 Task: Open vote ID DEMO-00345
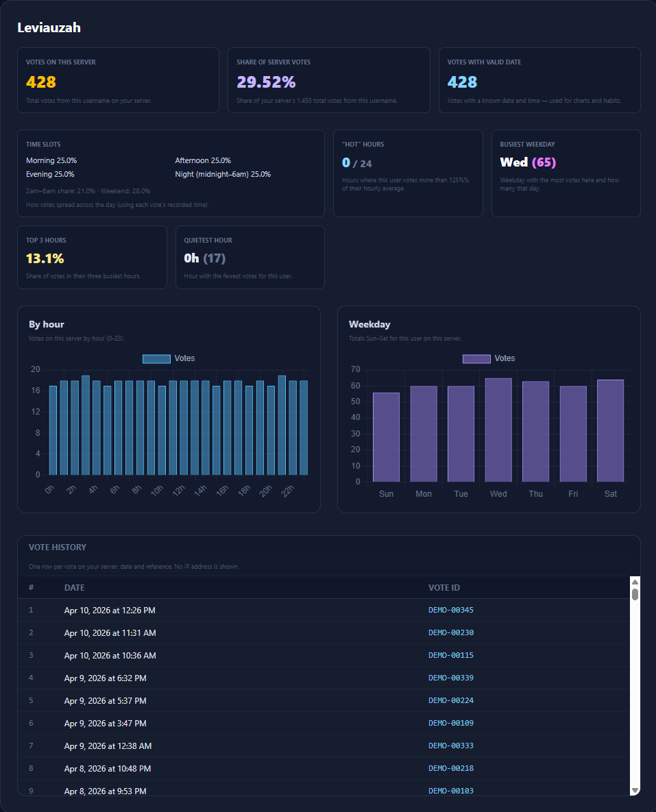[x=450, y=610]
